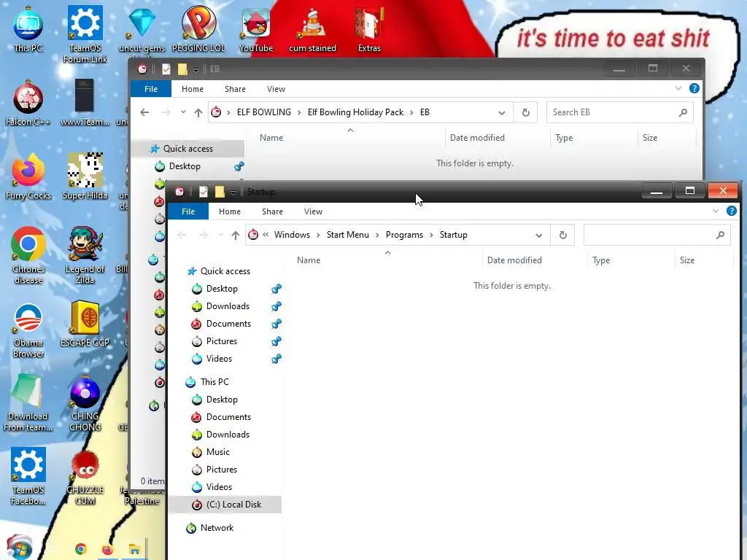Open the Extras desktop icon
The height and width of the screenshot is (560, 747).
coord(369,29)
